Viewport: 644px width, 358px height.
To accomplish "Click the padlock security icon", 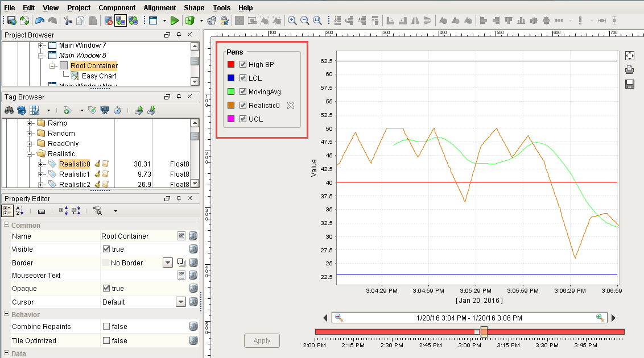I will point(224,20).
